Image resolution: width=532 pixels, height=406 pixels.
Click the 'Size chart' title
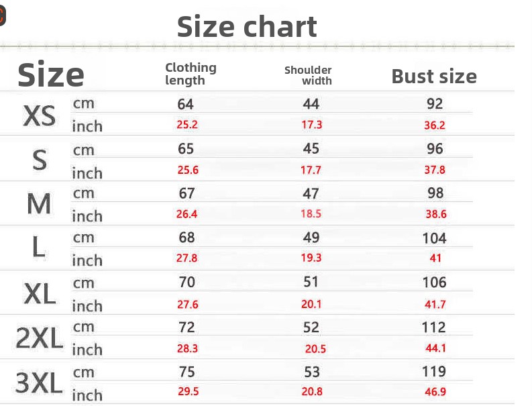[247, 27]
